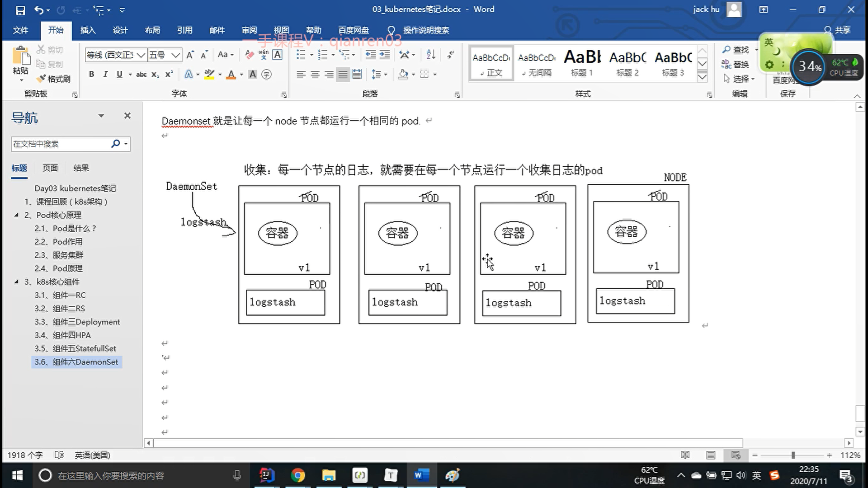Click the 共享 share button
Viewport: 868px width, 488px height.
pos(838,30)
